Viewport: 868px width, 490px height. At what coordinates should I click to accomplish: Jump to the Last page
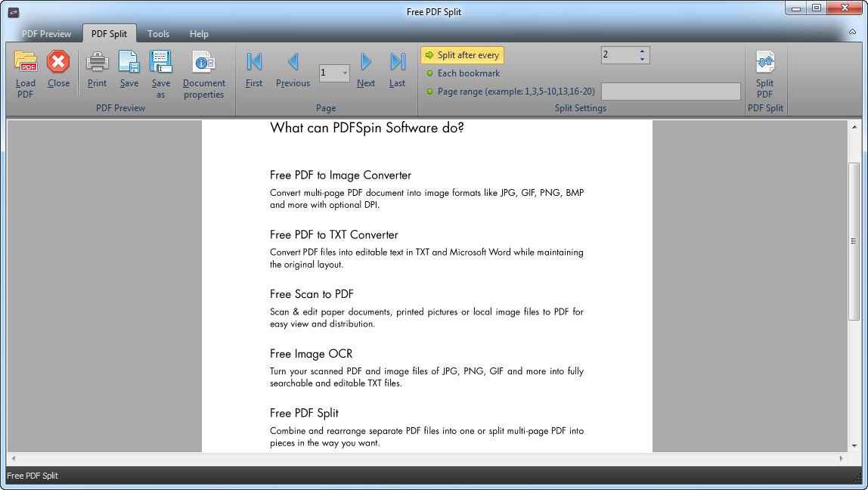click(398, 62)
